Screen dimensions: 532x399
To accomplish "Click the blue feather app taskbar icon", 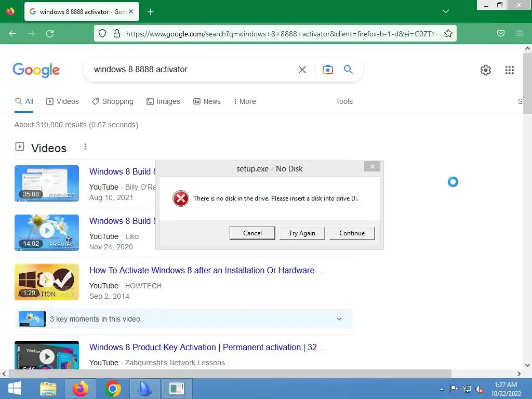I will (x=144, y=389).
